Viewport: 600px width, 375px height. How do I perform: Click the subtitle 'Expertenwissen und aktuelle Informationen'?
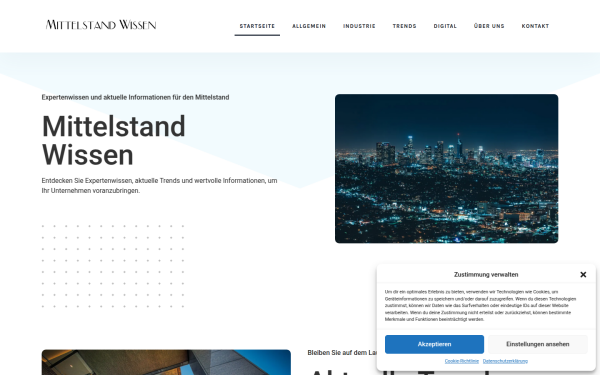point(135,97)
